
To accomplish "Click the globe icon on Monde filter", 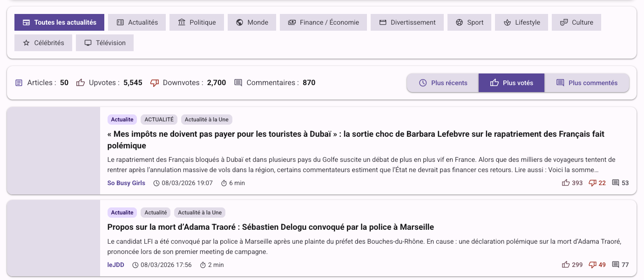I will [238, 22].
